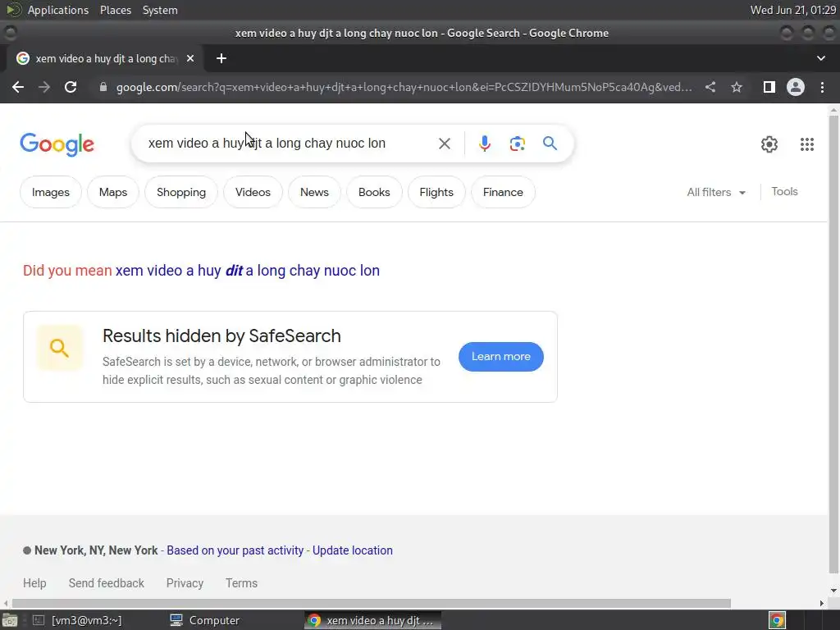Click the horizontal page scrollbar

point(372,603)
